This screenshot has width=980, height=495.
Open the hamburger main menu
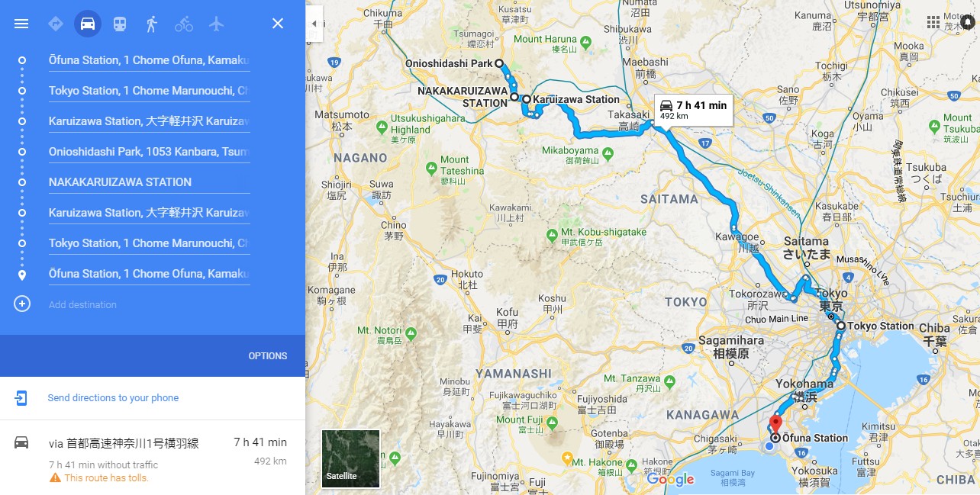(x=21, y=24)
